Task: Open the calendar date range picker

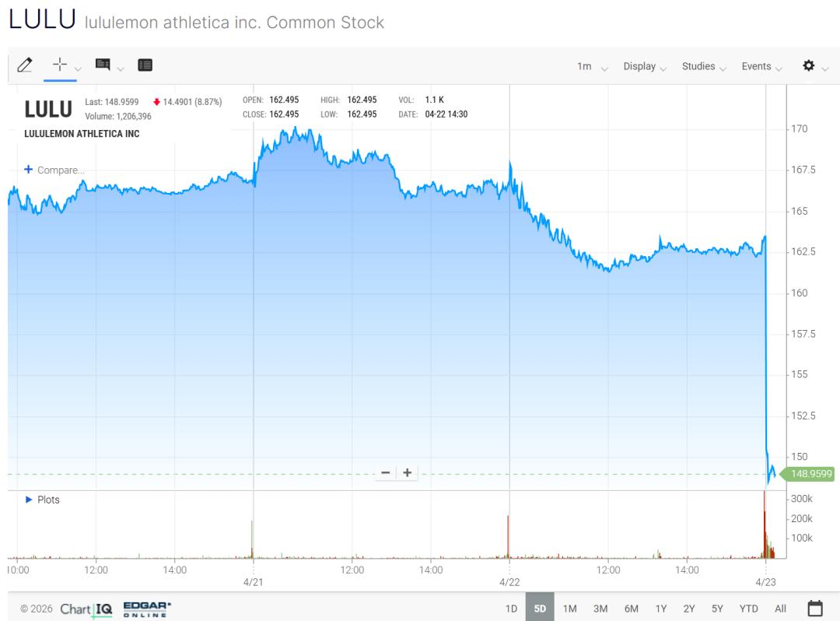Action: pos(815,608)
